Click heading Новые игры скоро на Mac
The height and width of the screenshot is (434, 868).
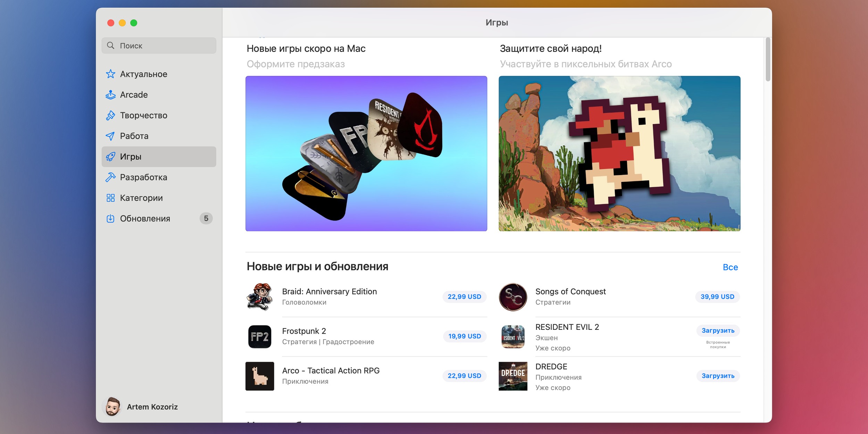pos(306,49)
